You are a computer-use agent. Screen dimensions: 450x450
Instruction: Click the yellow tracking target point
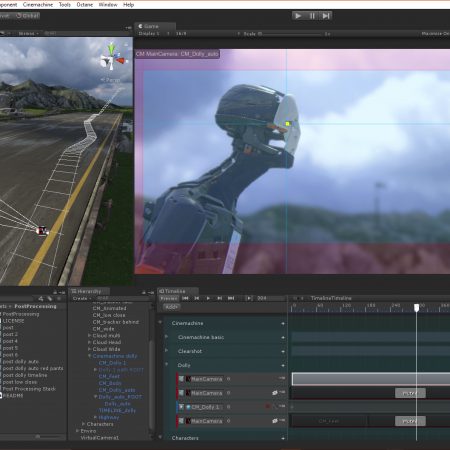coord(288,124)
